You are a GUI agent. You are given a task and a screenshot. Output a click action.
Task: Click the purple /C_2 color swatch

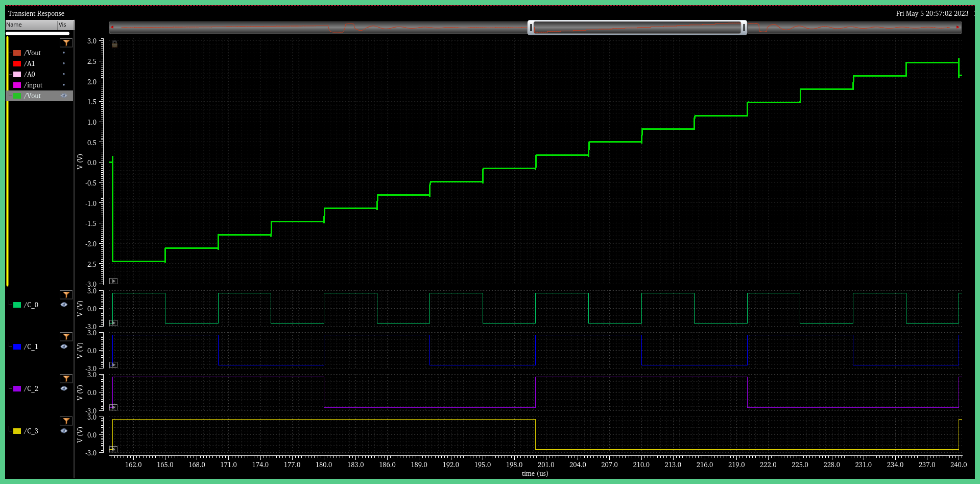17,388
